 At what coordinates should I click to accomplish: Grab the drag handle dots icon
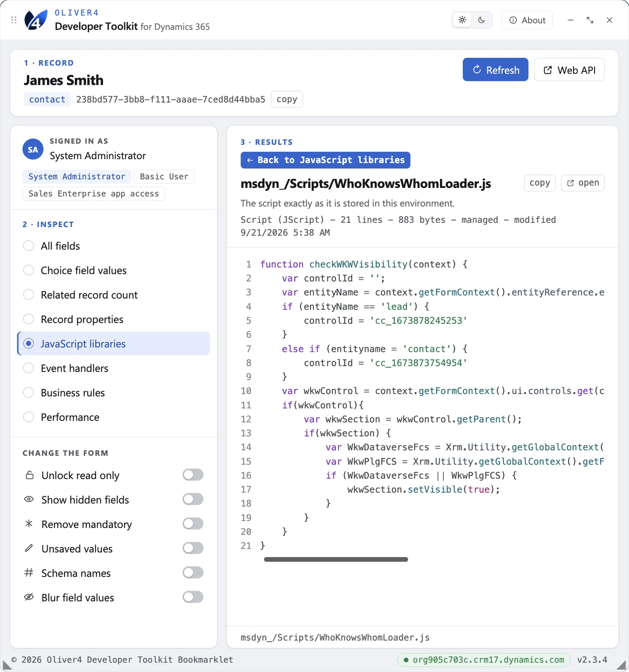pyautogui.click(x=14, y=20)
